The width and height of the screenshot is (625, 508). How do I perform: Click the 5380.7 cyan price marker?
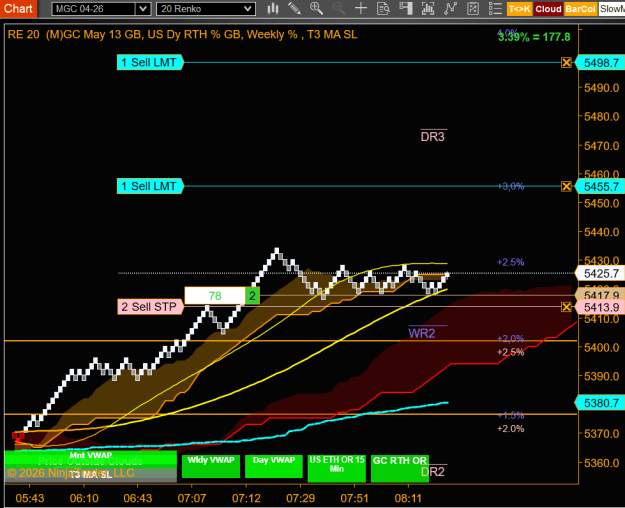pos(601,403)
